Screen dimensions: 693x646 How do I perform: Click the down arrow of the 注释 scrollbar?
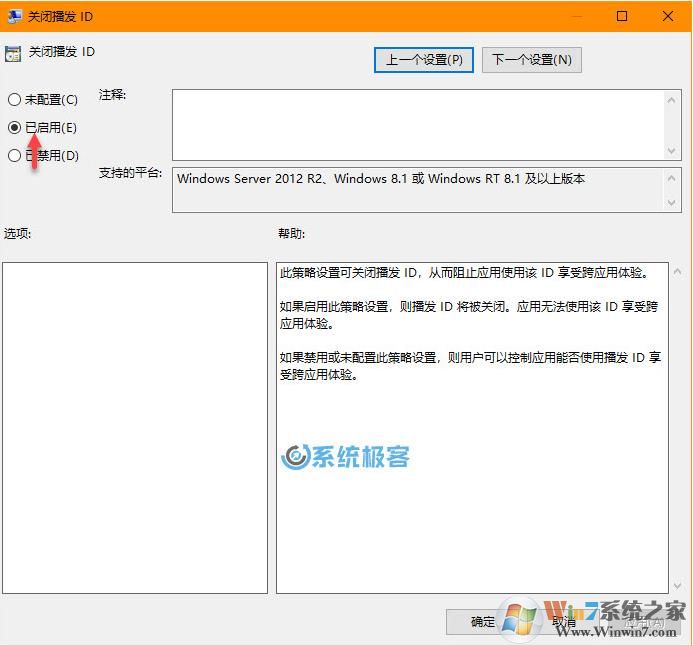[x=672, y=150]
